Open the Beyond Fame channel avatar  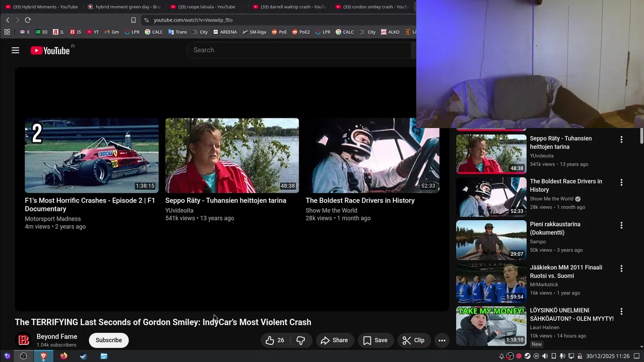24,340
